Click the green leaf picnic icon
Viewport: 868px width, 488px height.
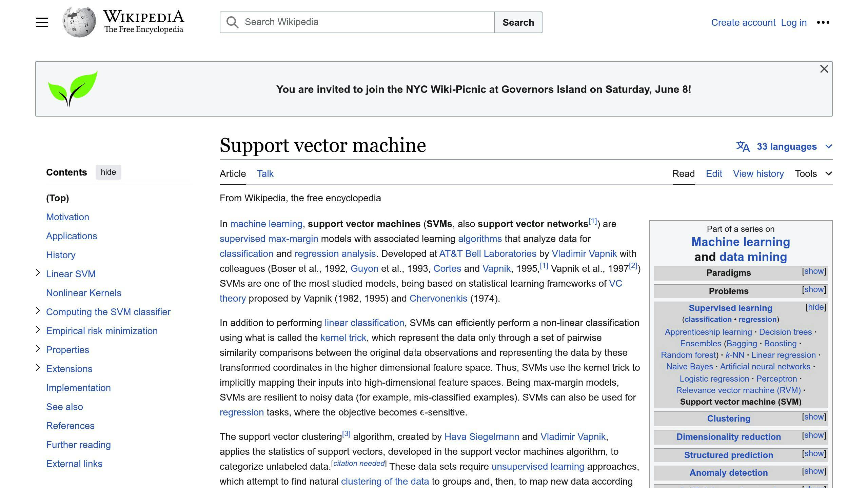point(73,89)
